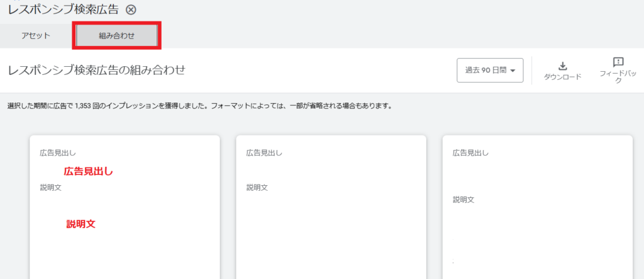Click the 広告見出し label in the right card
The height and width of the screenshot is (279, 644).
(x=470, y=152)
